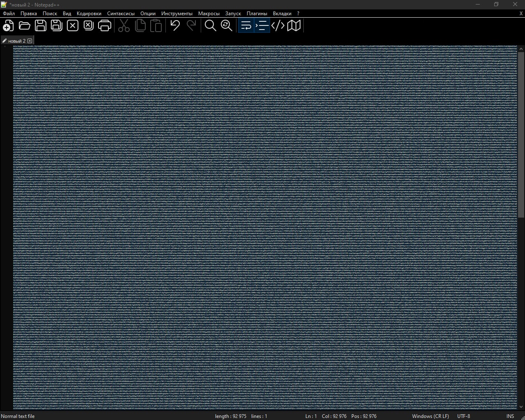Restore down the Notepad++ window
The image size is (525, 420).
pyautogui.click(x=496, y=4)
